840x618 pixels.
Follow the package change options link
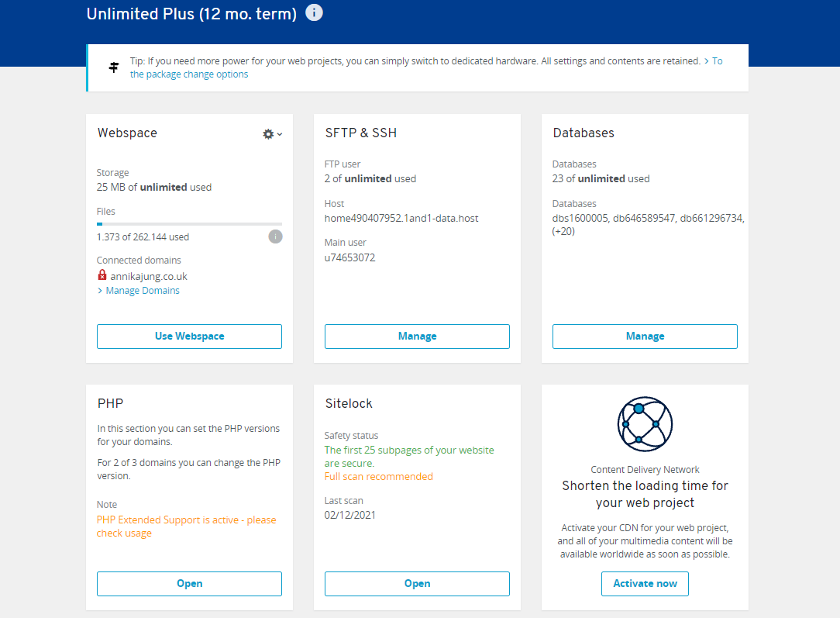tap(189, 74)
